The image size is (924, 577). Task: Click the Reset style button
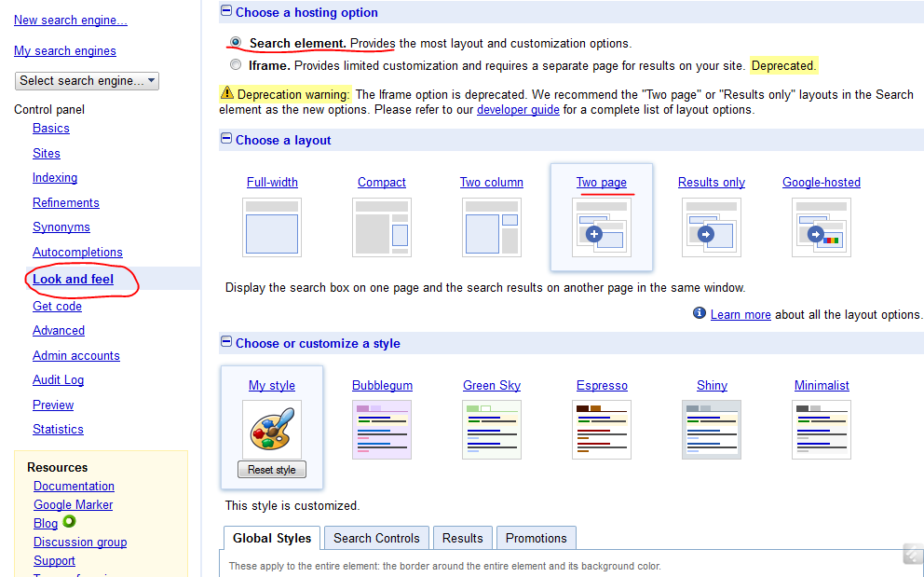point(272,470)
